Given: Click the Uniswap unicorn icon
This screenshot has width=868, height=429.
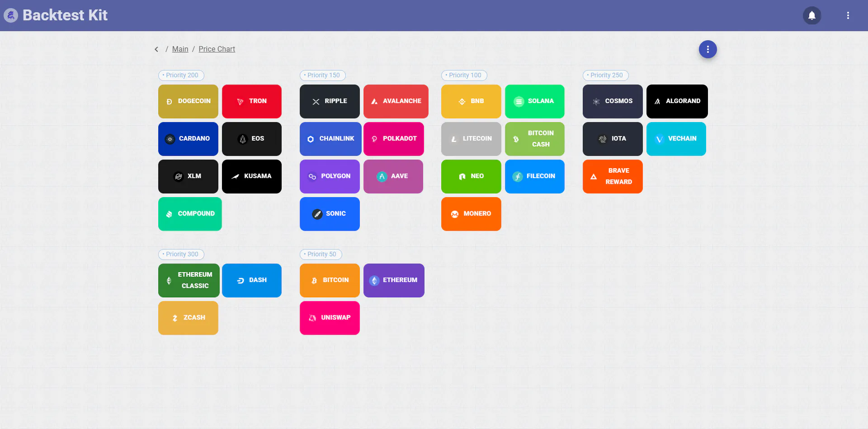Looking at the screenshot, I should [312, 318].
